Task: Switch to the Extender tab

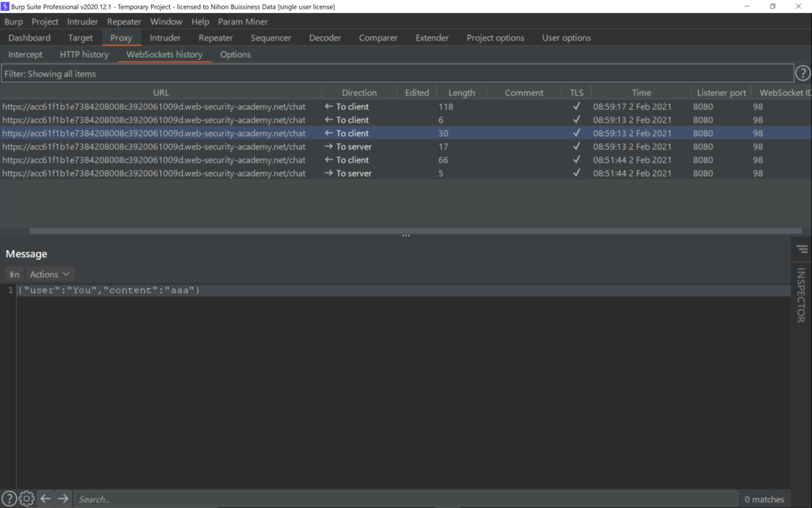Action: (432, 38)
